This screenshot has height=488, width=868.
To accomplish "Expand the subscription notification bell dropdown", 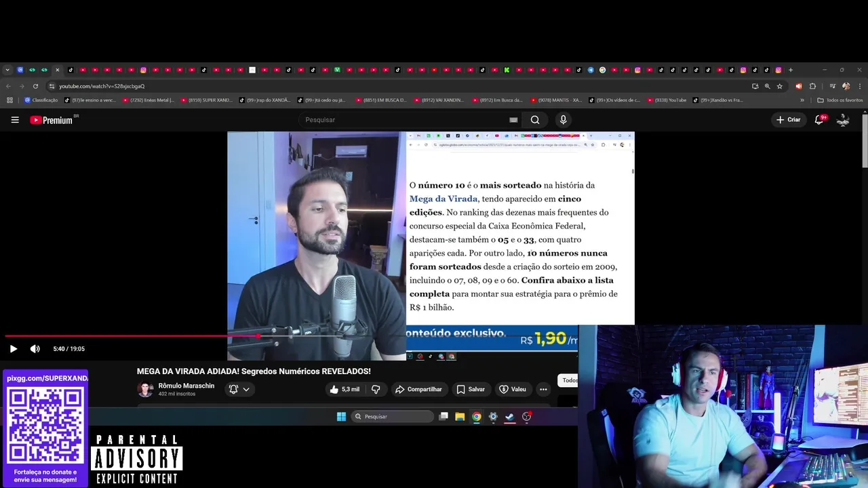I will [239, 389].
